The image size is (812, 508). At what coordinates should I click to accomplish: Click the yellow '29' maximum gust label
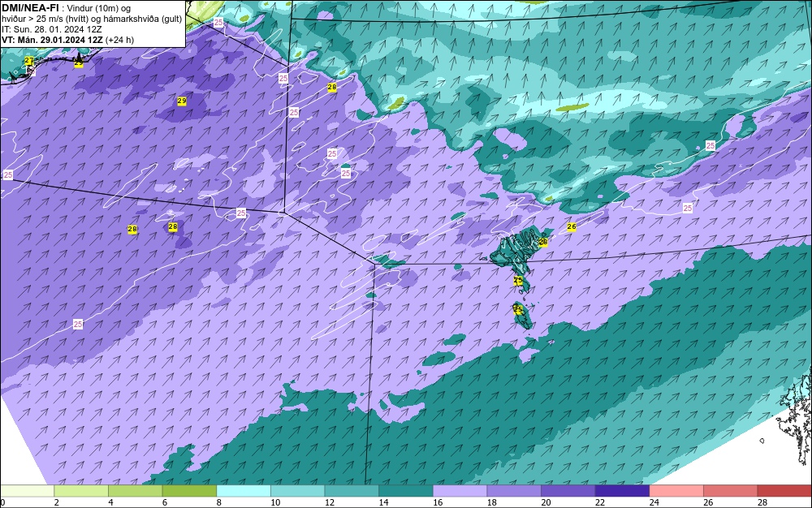coord(182,101)
